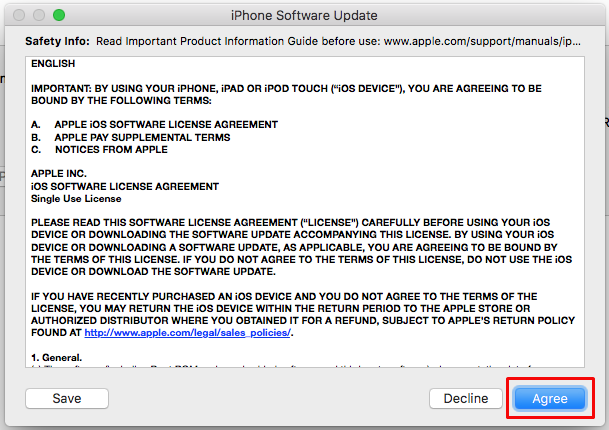
Task: Click the 'Single Use License' text
Action: click(76, 198)
